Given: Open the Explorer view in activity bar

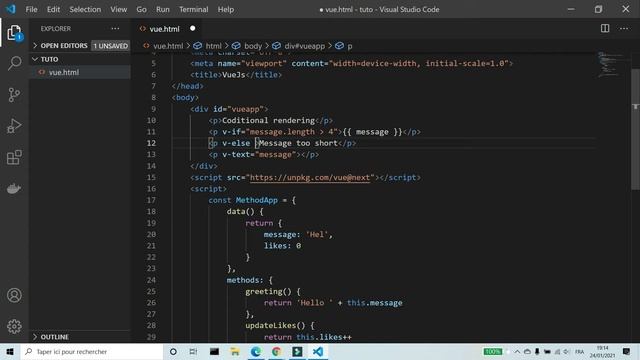Looking at the screenshot, I should click(x=14, y=33).
